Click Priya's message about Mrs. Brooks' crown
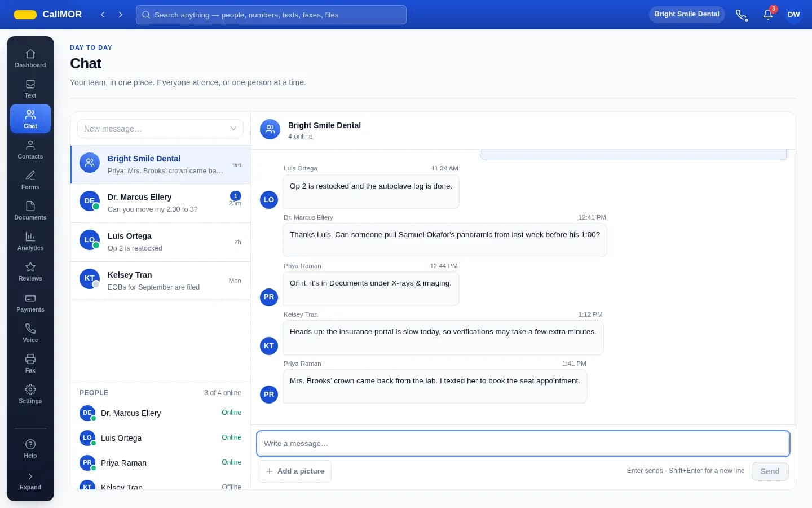This screenshot has height=508, width=812. (435, 387)
